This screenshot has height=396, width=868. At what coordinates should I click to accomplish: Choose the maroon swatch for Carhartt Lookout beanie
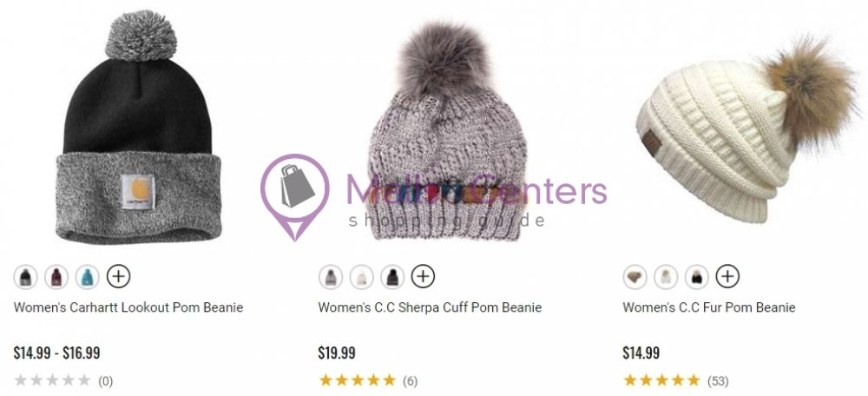[56, 276]
